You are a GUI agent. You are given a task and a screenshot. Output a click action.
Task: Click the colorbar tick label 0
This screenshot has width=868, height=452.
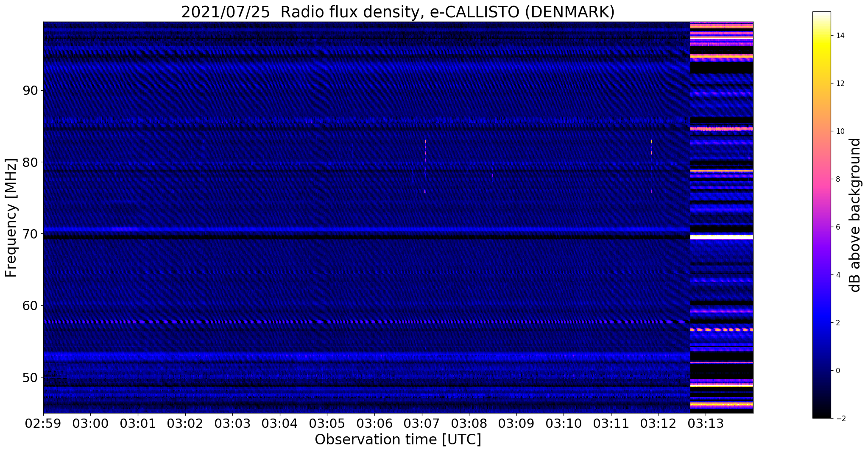coord(837,371)
